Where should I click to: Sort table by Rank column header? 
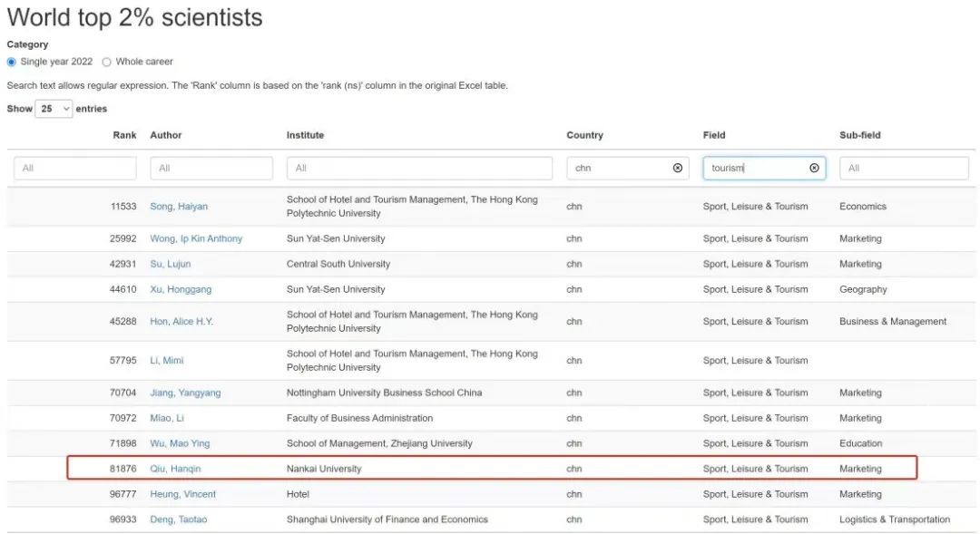pos(124,135)
